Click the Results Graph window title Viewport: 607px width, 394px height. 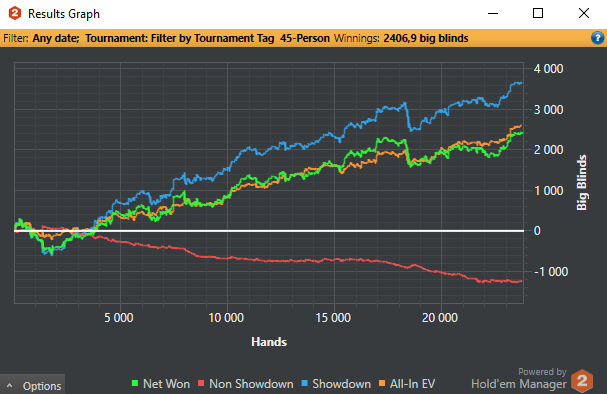64,14
